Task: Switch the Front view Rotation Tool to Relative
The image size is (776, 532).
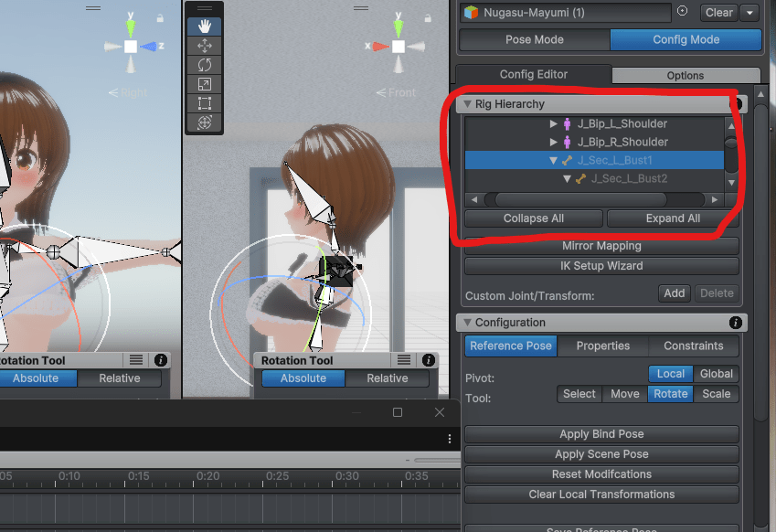Action: coord(388,378)
